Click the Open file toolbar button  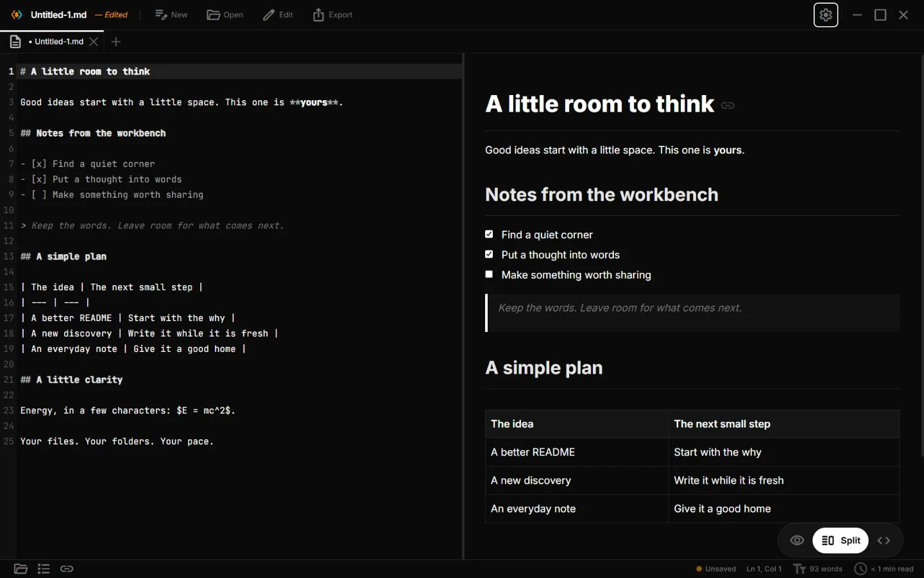point(225,15)
